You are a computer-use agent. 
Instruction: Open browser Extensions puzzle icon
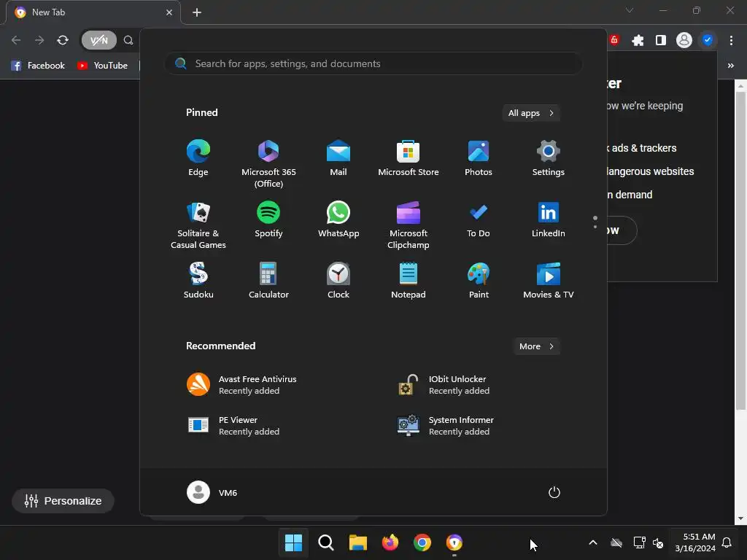[x=638, y=41]
